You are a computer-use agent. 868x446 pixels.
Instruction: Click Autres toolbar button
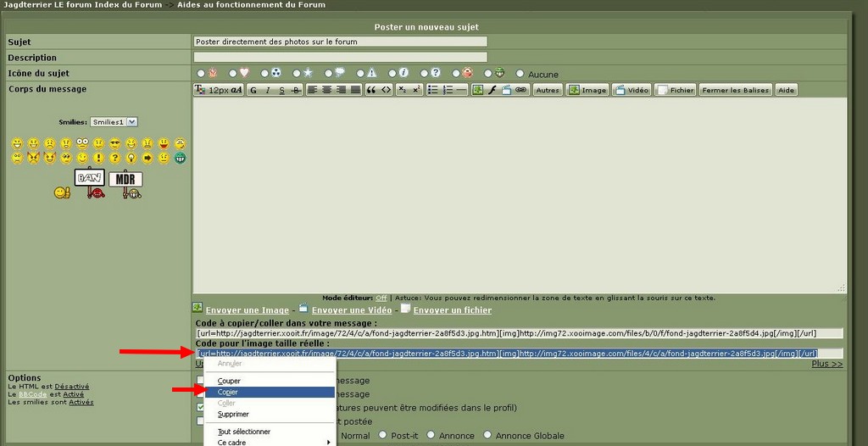pyautogui.click(x=548, y=90)
